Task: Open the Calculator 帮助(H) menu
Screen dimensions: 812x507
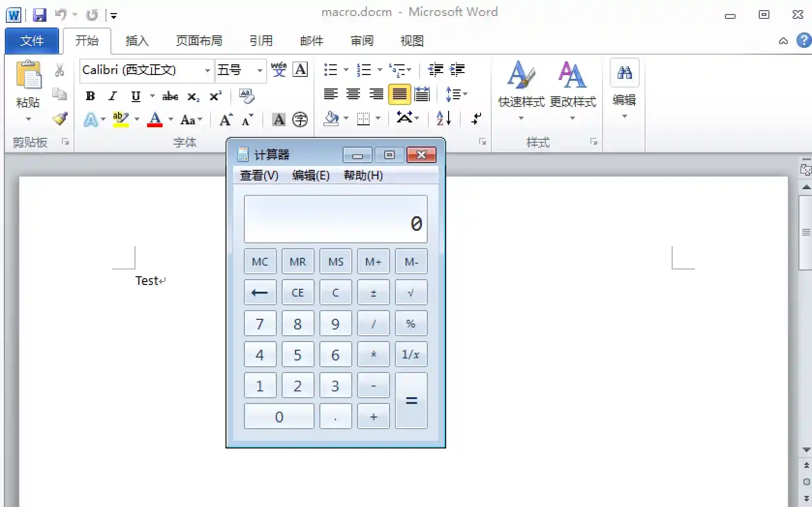Action: 363,175
